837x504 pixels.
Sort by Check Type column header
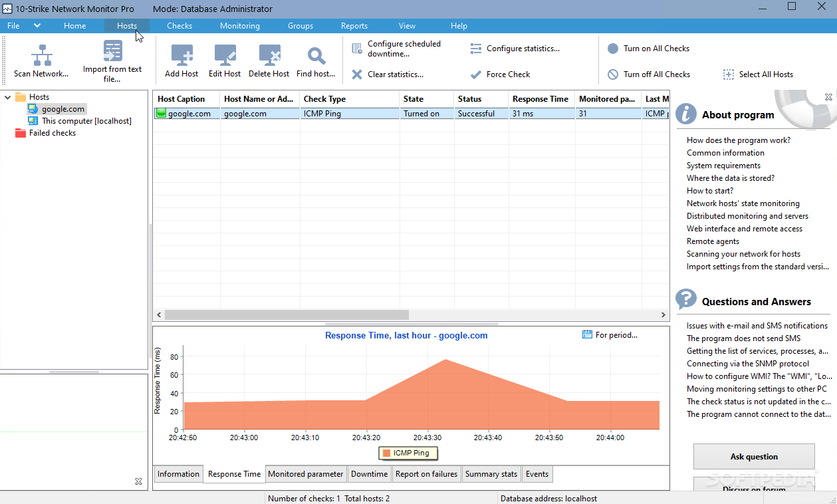(x=349, y=99)
